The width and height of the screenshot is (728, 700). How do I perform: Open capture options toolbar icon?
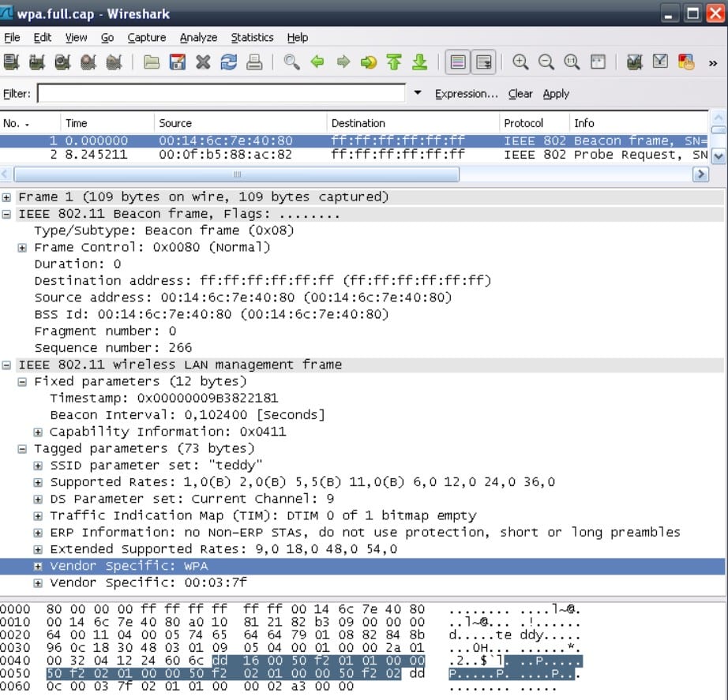pyautogui.click(x=36, y=62)
